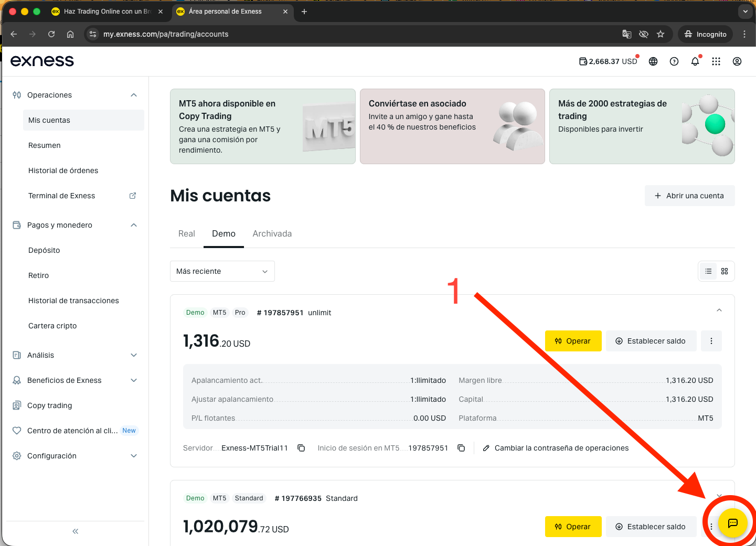
Task: Expand the Análisis sidebar section
Action: 75,355
